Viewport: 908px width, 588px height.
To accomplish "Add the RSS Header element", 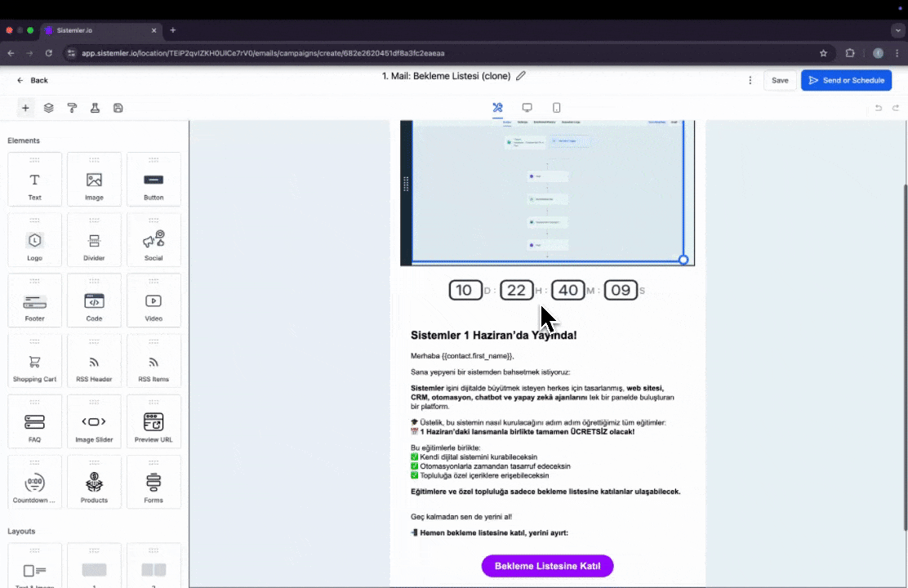I will (94, 362).
